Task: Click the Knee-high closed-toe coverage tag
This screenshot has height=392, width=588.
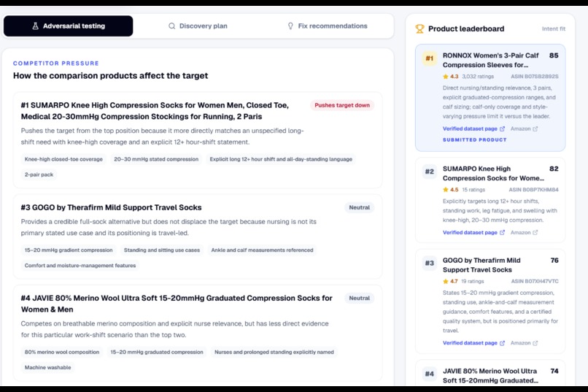Action: pos(63,159)
